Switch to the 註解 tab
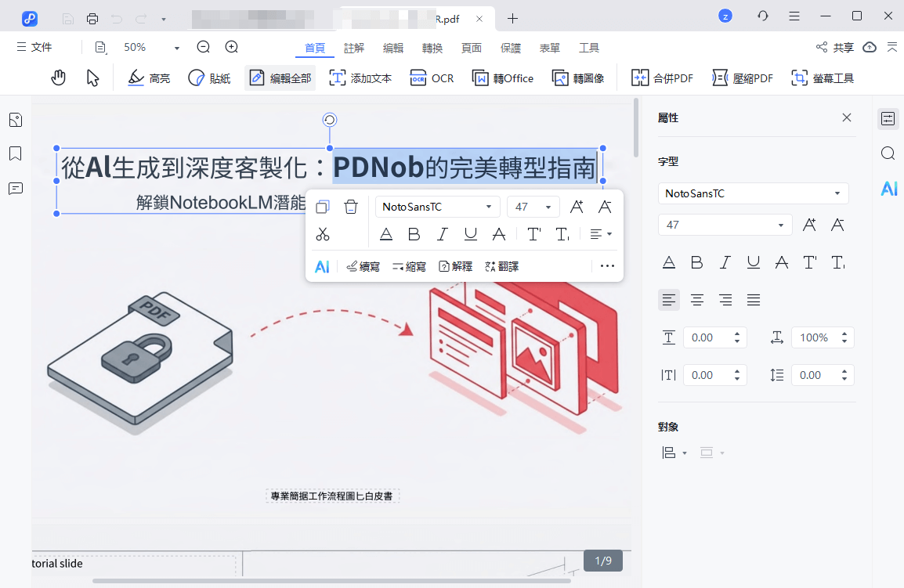 pyautogui.click(x=353, y=47)
